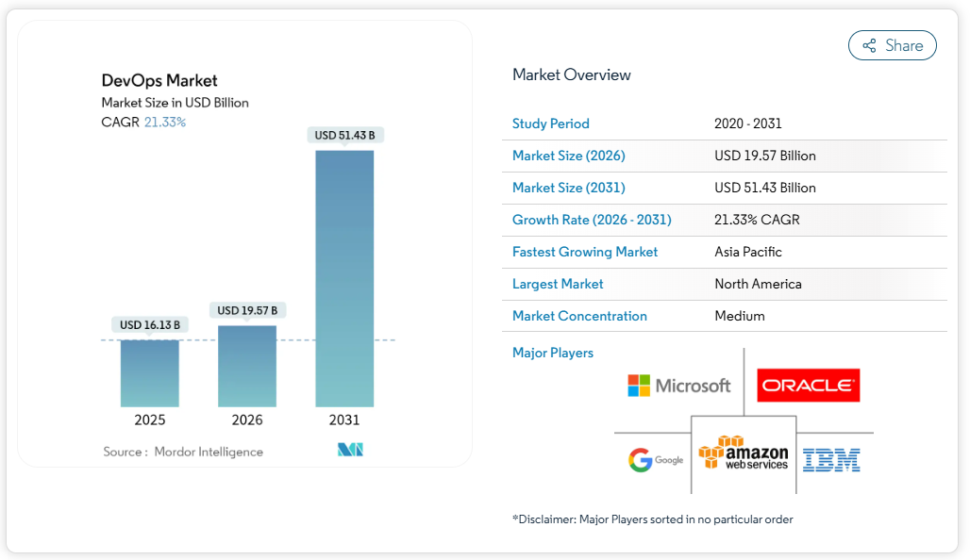The image size is (970, 560).
Task: Click the Market Concentration label
Action: (x=579, y=316)
